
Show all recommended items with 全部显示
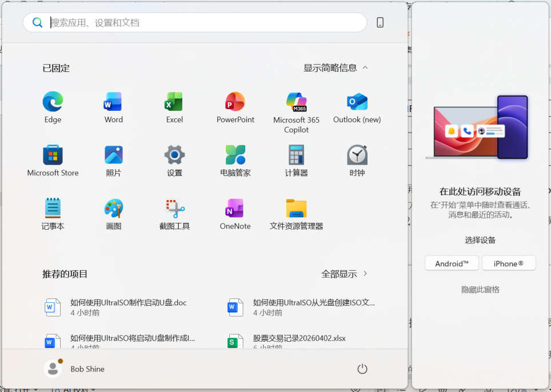click(344, 274)
